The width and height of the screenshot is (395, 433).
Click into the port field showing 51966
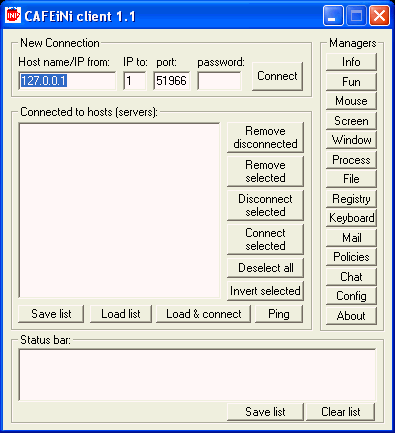(172, 81)
